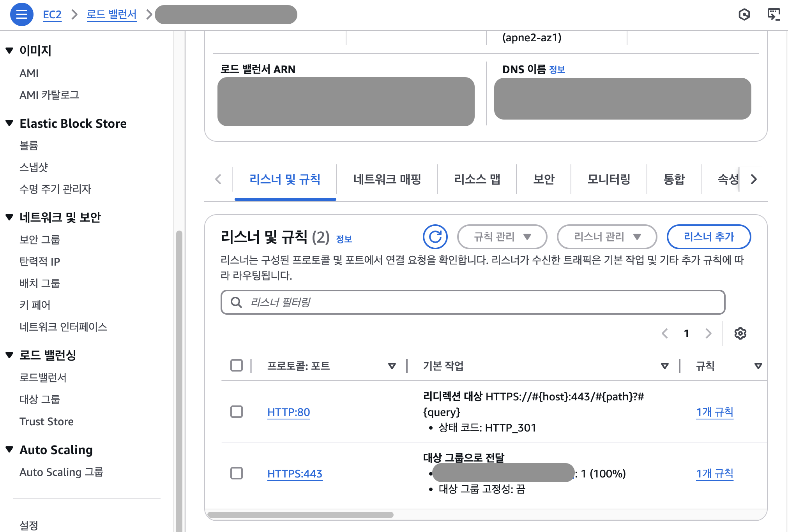788x532 pixels.
Task: Open 설정 at the sidebar bottom
Action: (29, 525)
